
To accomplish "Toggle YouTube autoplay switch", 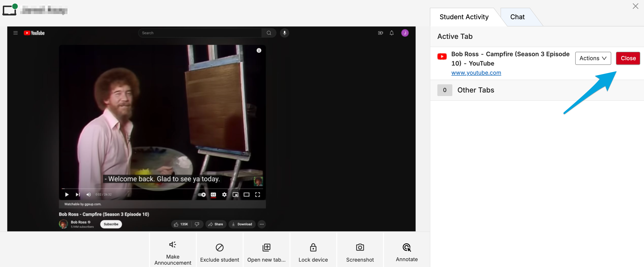I will point(202,194).
